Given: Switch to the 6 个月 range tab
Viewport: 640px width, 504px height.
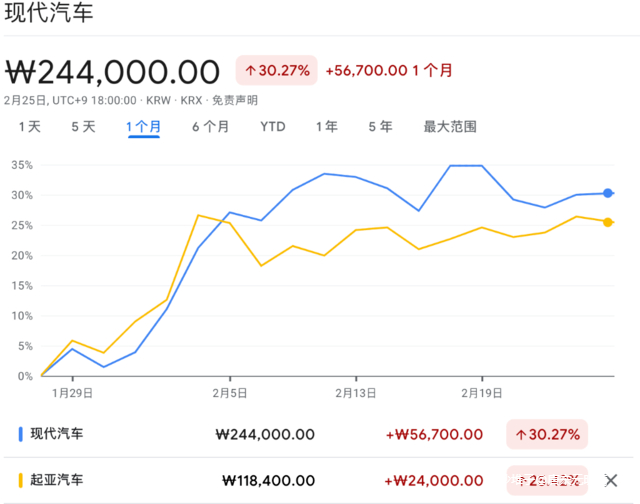Looking at the screenshot, I should point(210,127).
